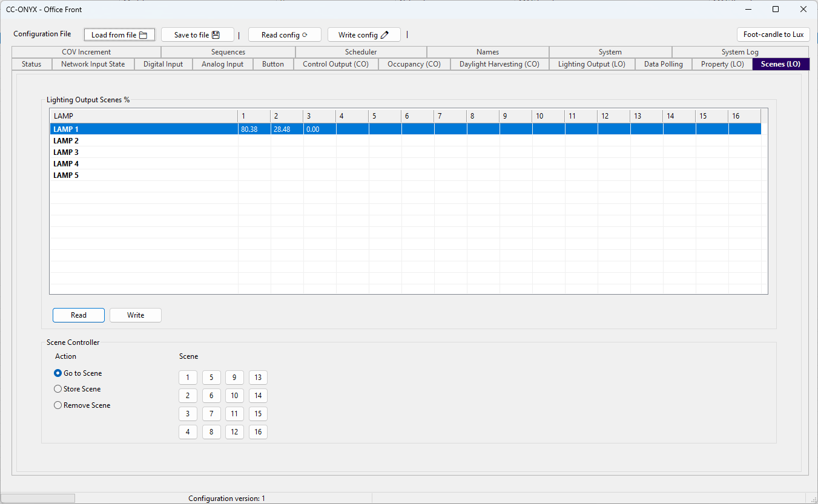Select Remove Scene radio button
The image size is (818, 504).
click(x=82, y=405)
